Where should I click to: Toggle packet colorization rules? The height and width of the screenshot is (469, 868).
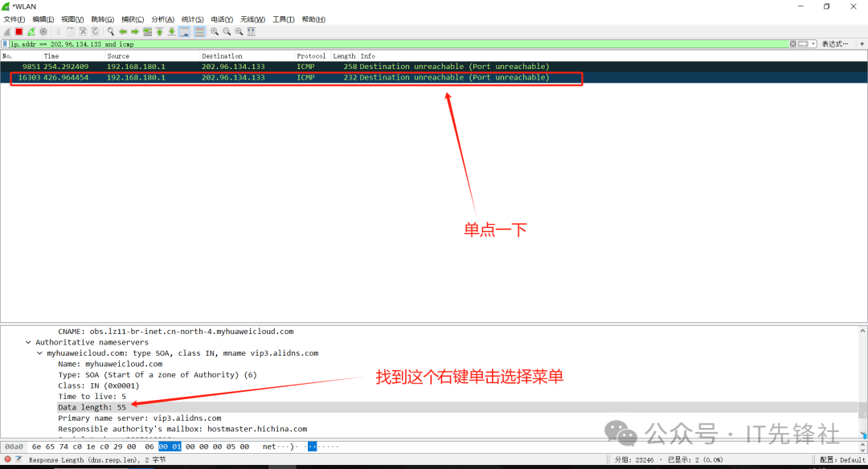199,31
